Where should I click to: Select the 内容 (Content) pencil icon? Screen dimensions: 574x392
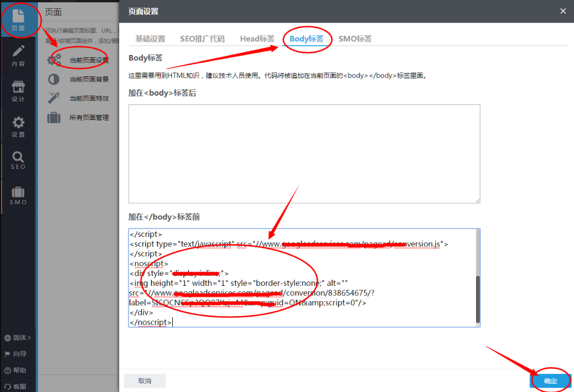18,56
